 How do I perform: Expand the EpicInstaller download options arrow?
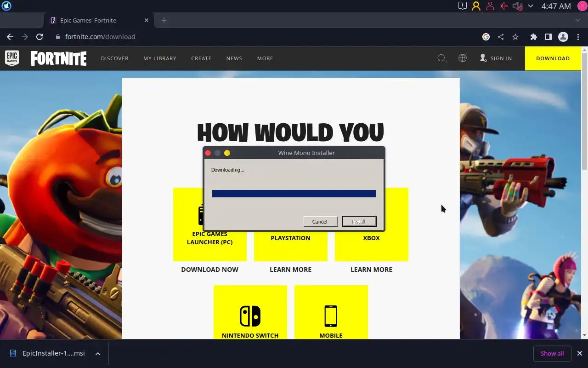tap(98, 353)
